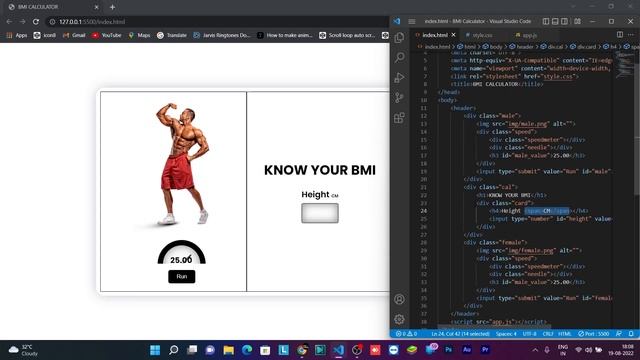Open the YouTube bookmark
The width and height of the screenshot is (640, 360).
coord(107,36)
